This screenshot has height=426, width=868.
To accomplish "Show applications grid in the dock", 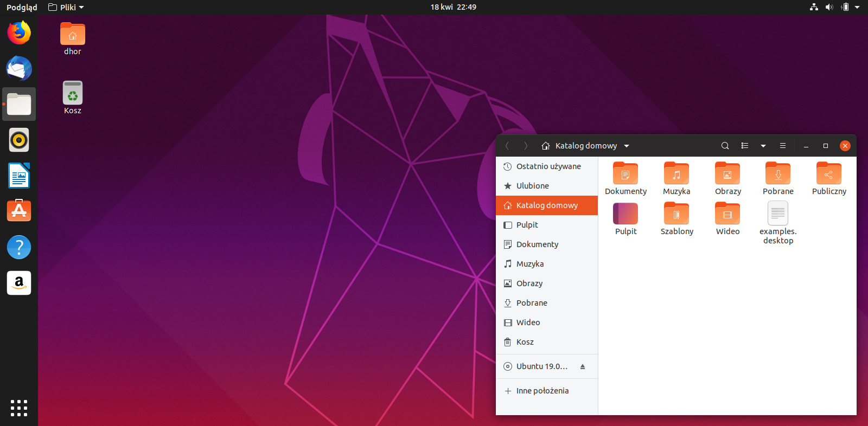I will pyautogui.click(x=19, y=408).
